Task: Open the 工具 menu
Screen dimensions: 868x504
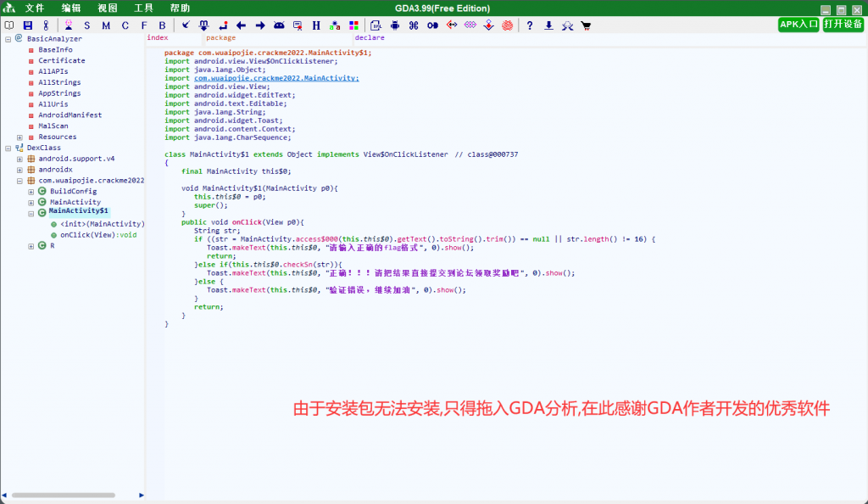Action: 143,8
